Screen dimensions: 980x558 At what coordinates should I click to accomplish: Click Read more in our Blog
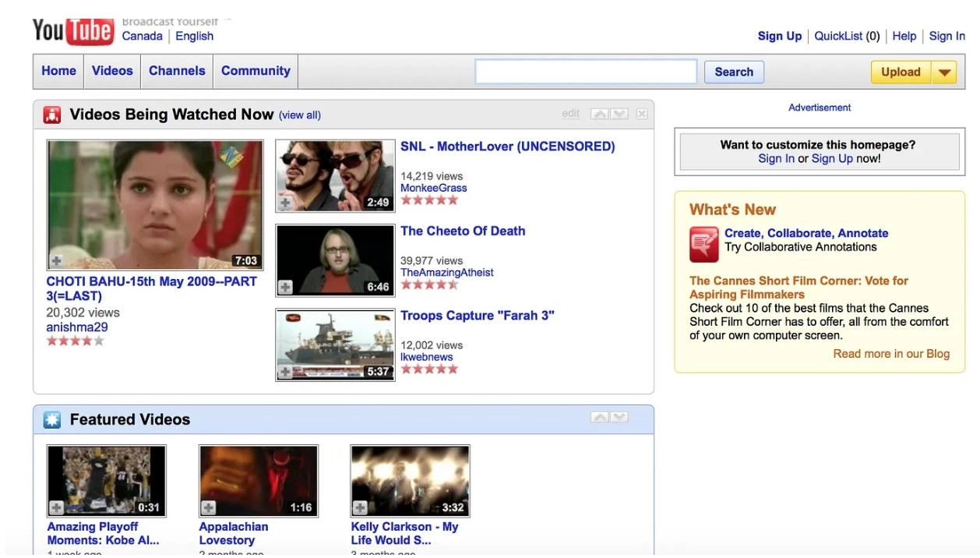(891, 354)
